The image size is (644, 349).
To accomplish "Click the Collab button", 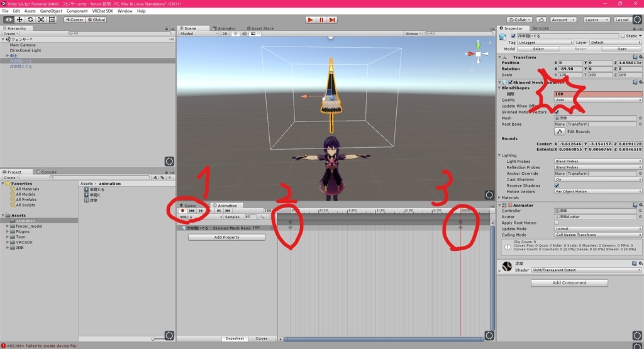I will click(x=519, y=19).
